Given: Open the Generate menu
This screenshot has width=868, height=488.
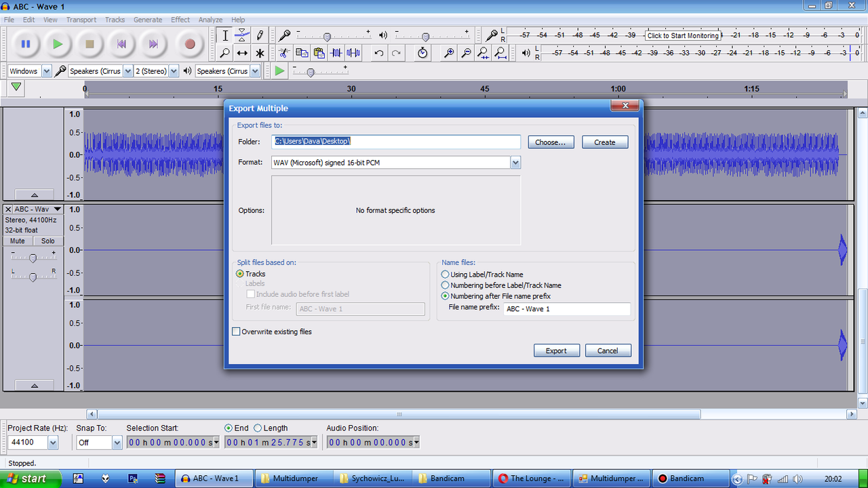Looking at the screenshot, I should pos(148,20).
